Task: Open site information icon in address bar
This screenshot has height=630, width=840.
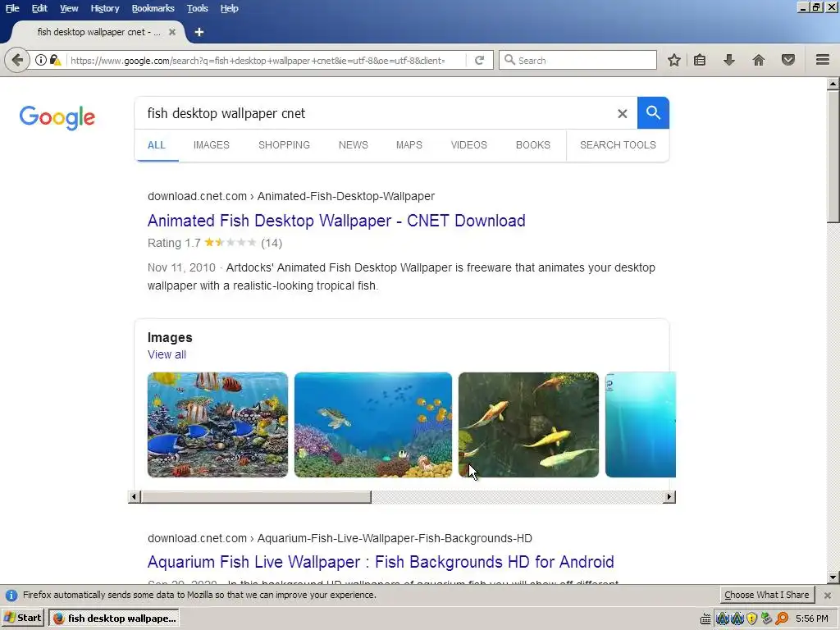Action: (x=41, y=60)
